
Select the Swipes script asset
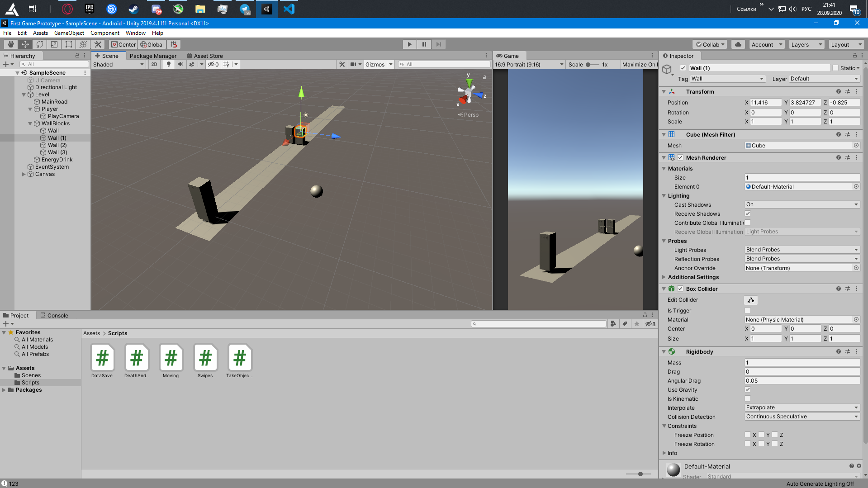point(205,361)
